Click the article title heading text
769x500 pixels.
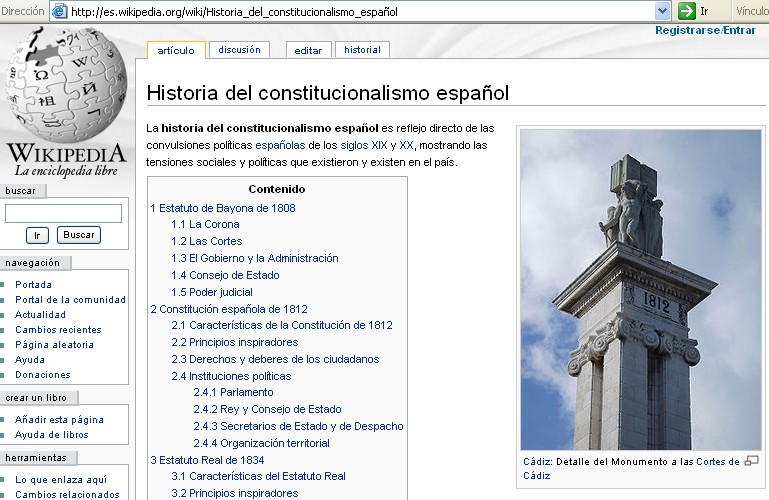(328, 93)
